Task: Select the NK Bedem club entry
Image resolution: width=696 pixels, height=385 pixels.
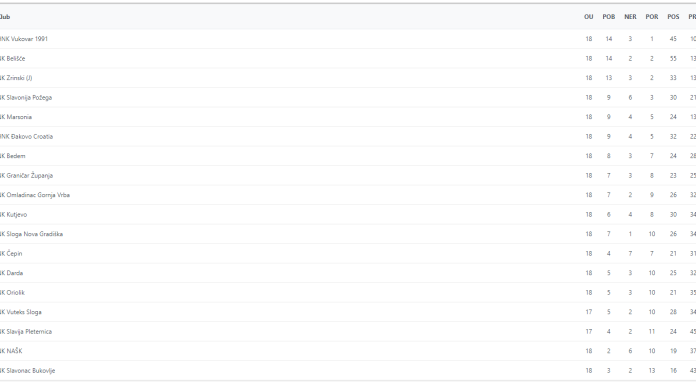Action: click(12, 156)
